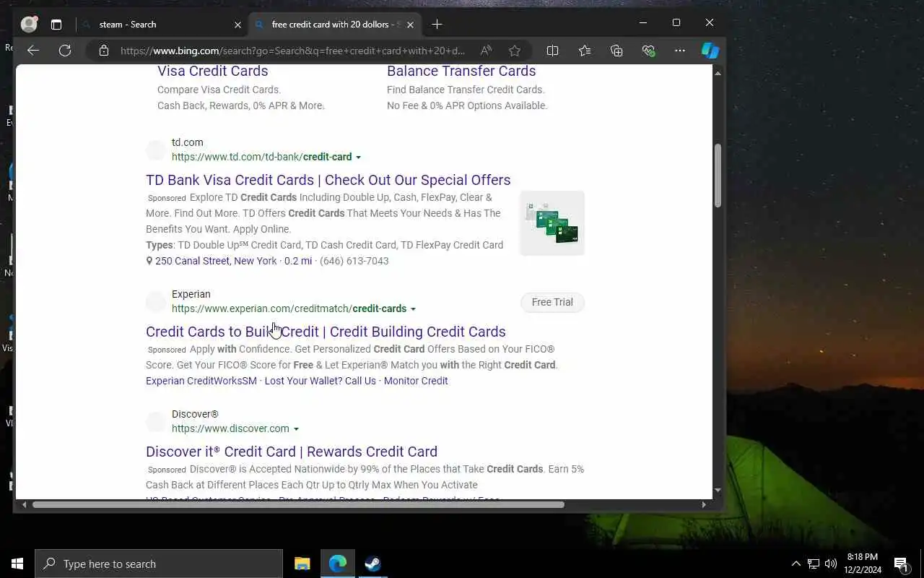This screenshot has width=924, height=578.
Task: Click the td.com URL text
Action: point(262,157)
